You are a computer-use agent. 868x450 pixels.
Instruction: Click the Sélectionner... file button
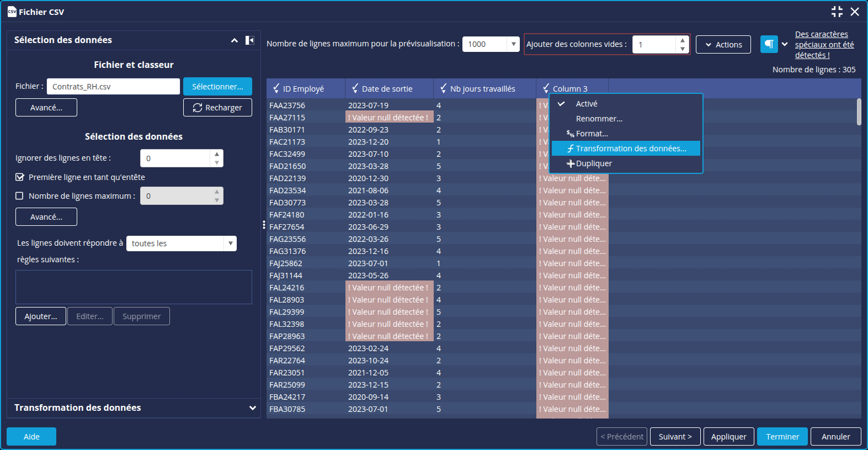point(217,87)
